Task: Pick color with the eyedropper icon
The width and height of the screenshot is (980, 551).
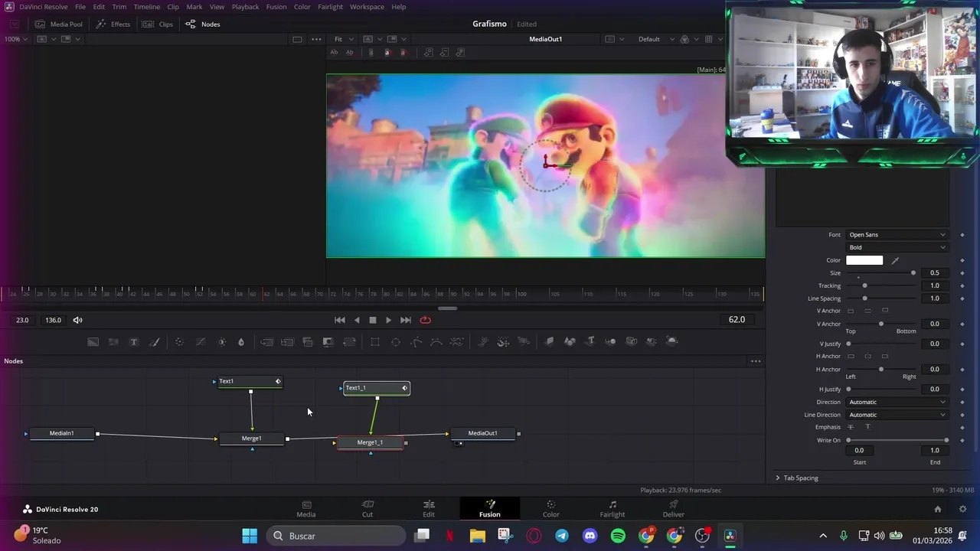Action: [x=895, y=260]
